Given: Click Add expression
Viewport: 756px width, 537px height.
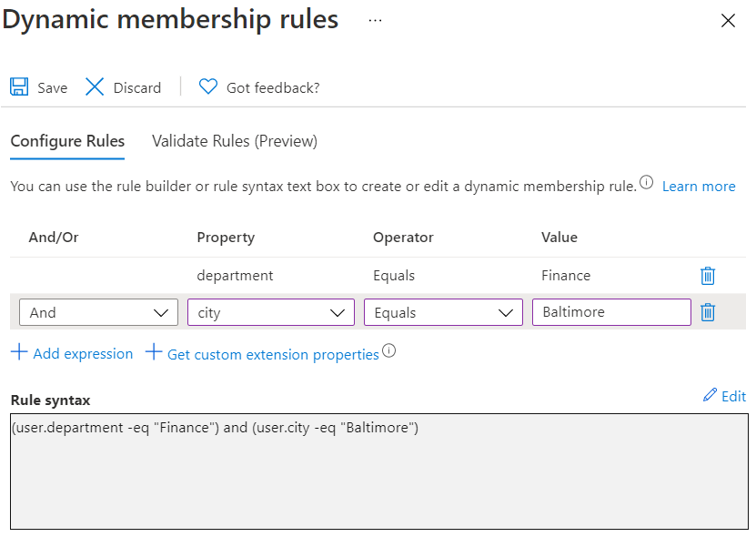Looking at the screenshot, I should click(x=72, y=353).
